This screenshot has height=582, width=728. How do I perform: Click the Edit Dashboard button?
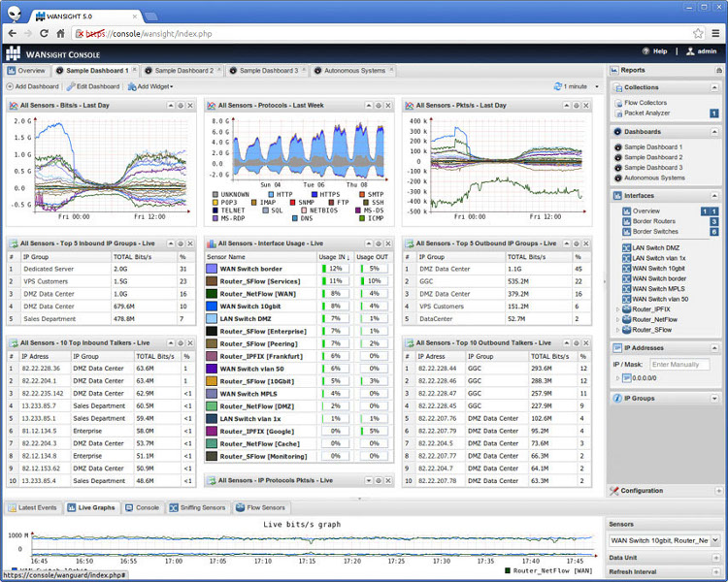click(x=93, y=86)
